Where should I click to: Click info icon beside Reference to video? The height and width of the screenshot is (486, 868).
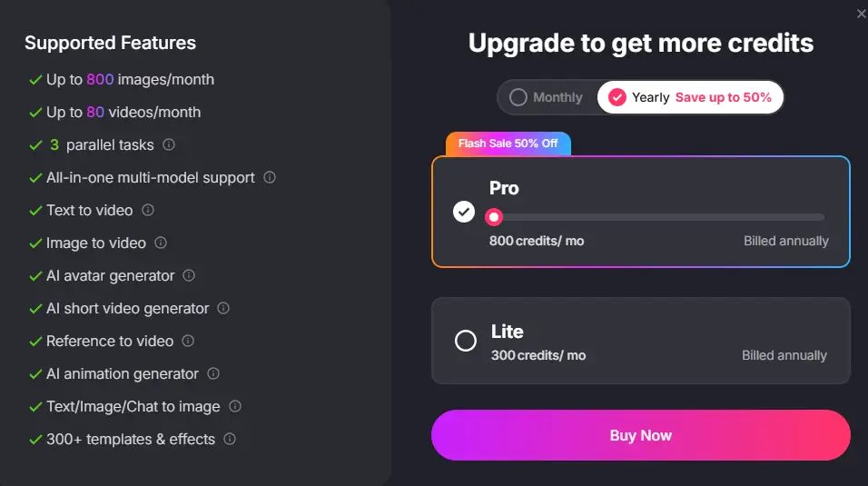[x=188, y=341]
